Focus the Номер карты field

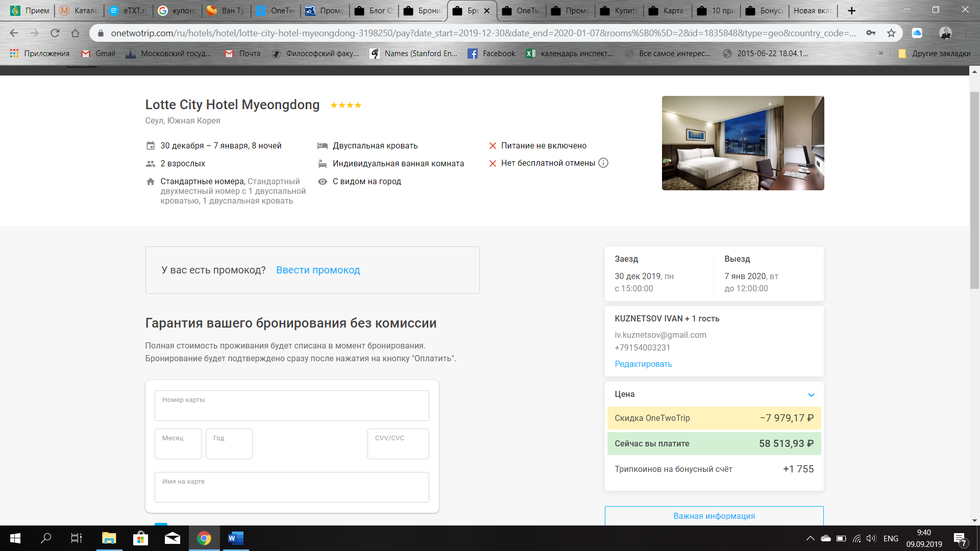coord(291,406)
